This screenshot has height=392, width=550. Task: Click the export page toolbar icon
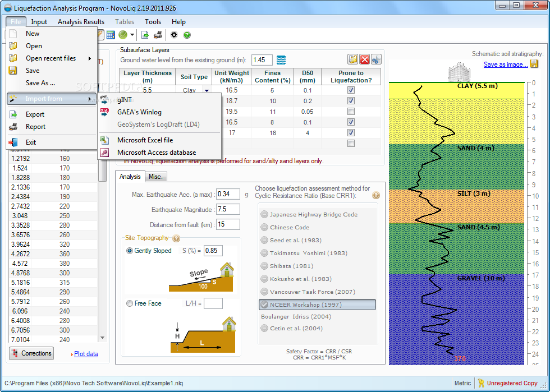point(145,35)
